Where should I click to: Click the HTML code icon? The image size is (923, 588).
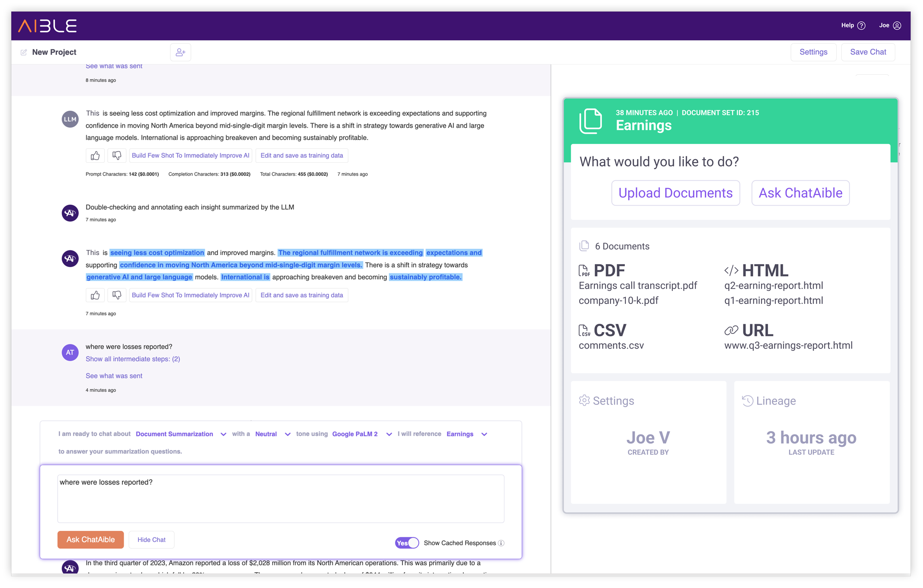(x=731, y=270)
